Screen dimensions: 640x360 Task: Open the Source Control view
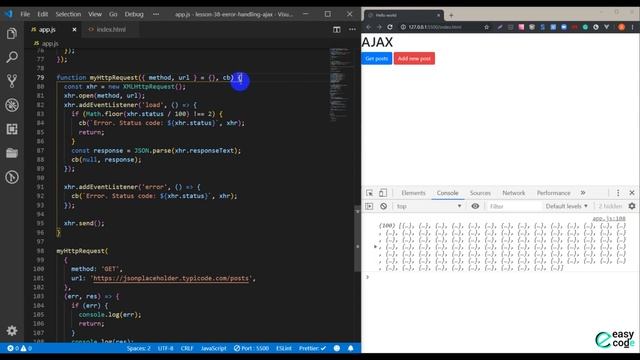point(12,81)
